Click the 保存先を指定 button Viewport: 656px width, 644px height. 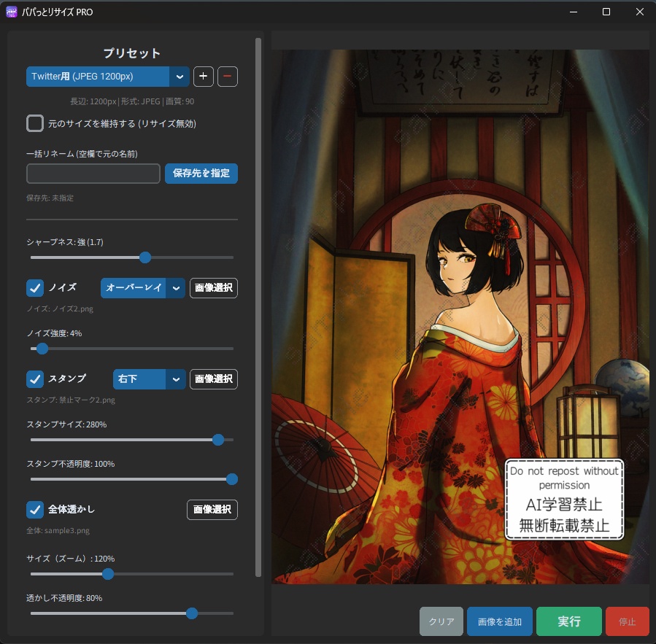201,174
